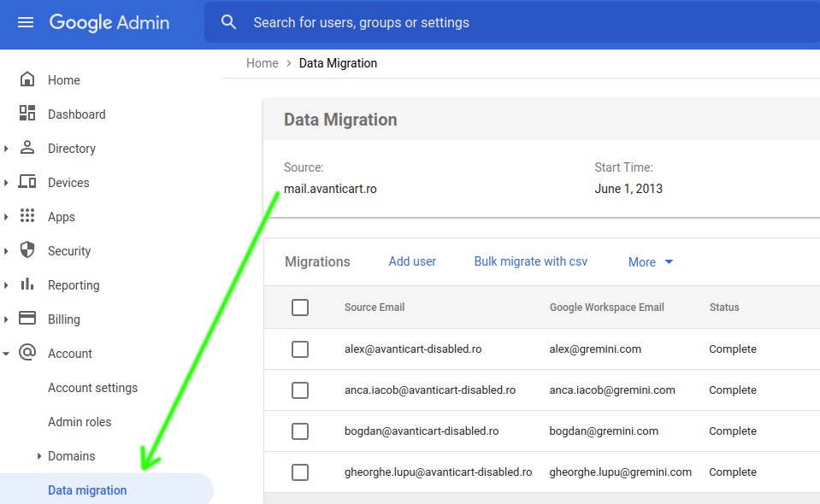Image resolution: width=820 pixels, height=504 pixels.
Task: Click the Security shield icon
Action: [27, 250]
